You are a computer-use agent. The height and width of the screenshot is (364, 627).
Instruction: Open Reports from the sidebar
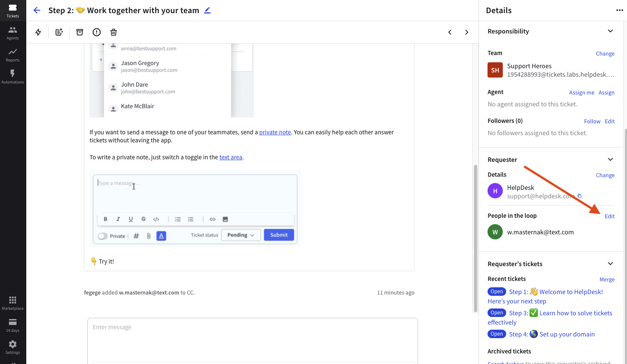coord(13,55)
